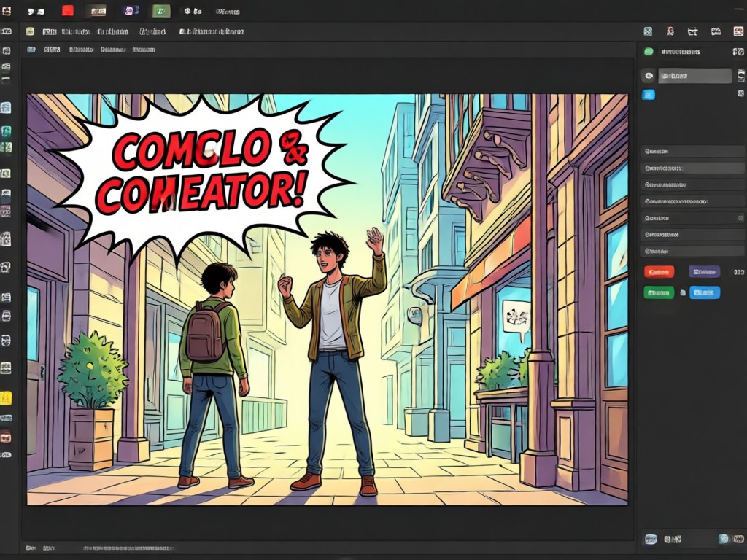Click the blue square icon below the eye toggle
The image size is (747, 560).
click(649, 94)
